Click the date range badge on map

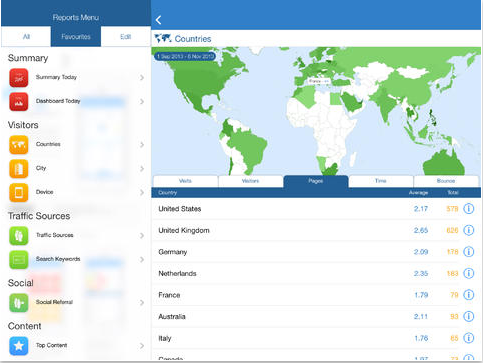tap(185, 56)
